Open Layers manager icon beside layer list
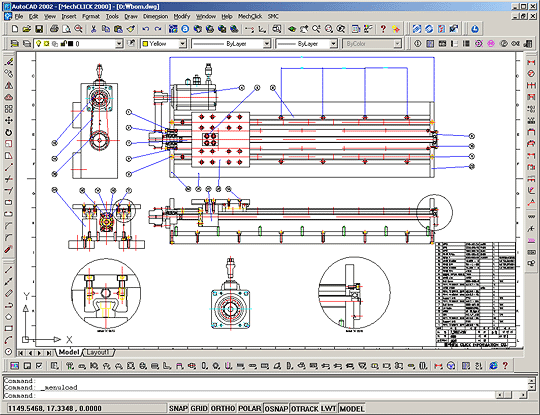Screen dimensions: 540x415 27,44
